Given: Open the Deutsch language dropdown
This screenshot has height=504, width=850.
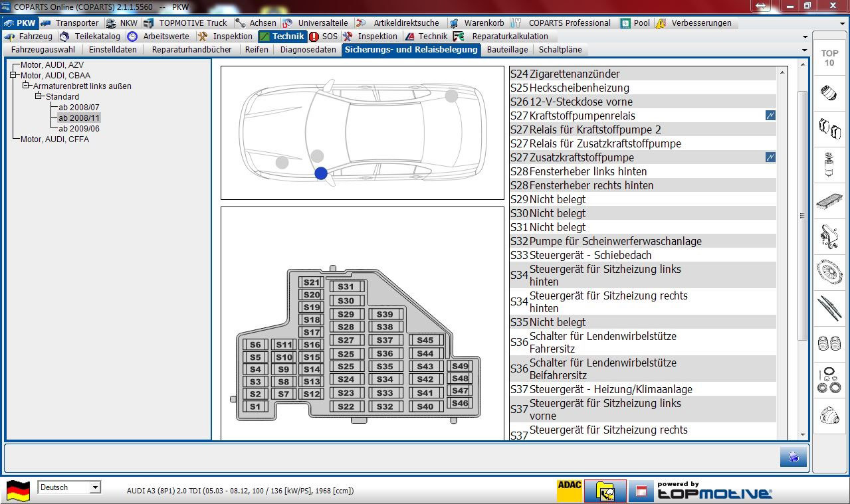Looking at the screenshot, I should click(95, 487).
